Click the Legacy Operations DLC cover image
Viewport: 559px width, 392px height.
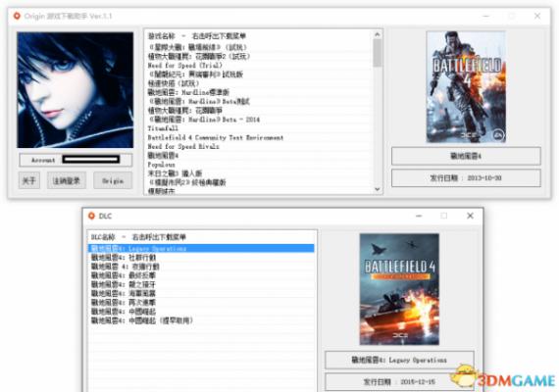(x=399, y=289)
